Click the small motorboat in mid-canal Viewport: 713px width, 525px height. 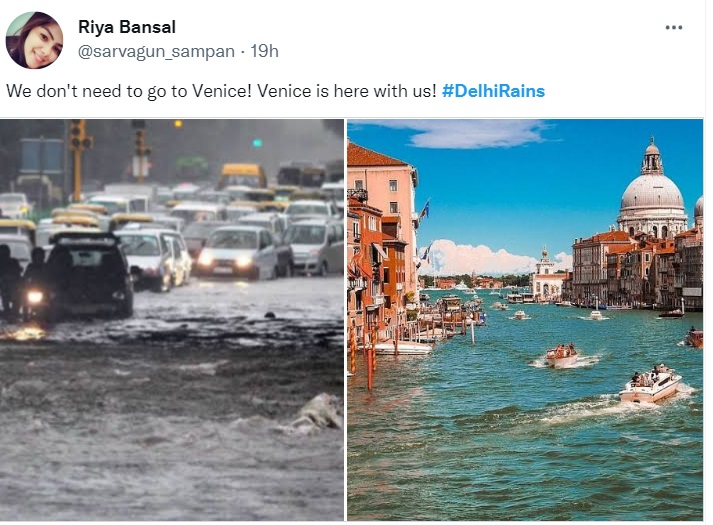point(563,355)
